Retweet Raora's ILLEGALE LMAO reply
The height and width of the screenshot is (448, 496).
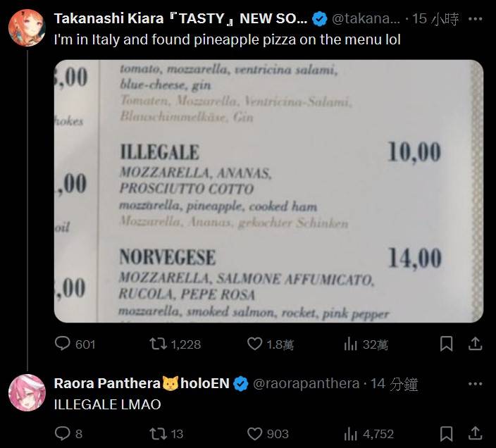[159, 434]
